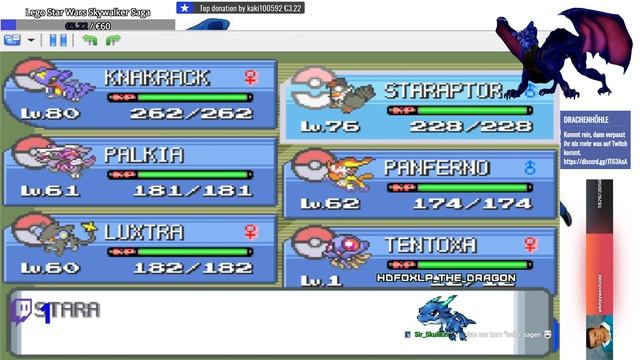Click the Panferno sprite icon
This screenshot has width=640, height=360.
[350, 173]
